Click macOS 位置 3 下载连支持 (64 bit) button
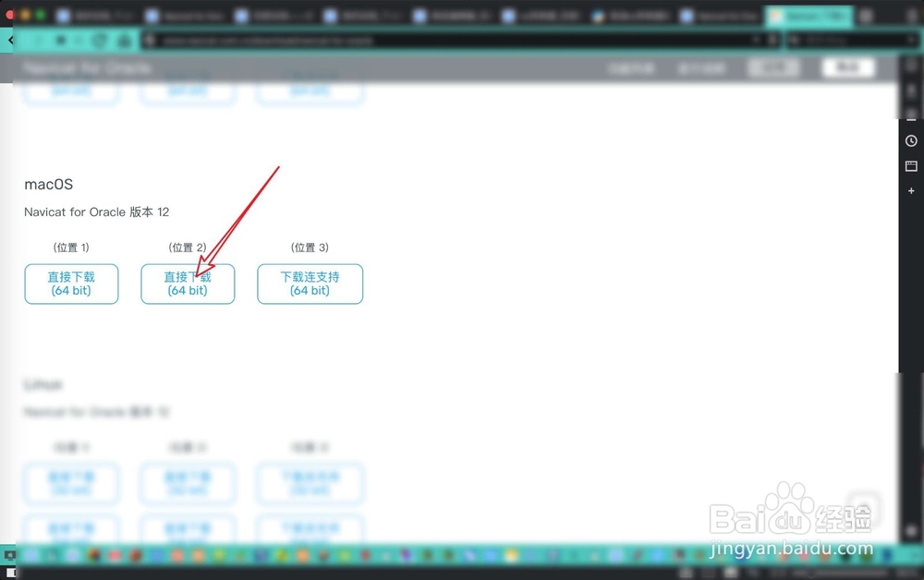The image size is (924, 580). tap(310, 284)
